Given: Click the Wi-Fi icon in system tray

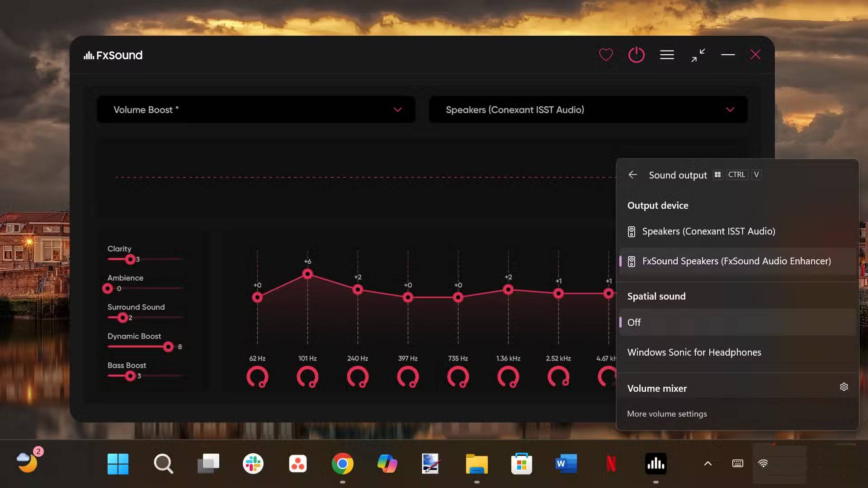Looking at the screenshot, I should [763, 464].
